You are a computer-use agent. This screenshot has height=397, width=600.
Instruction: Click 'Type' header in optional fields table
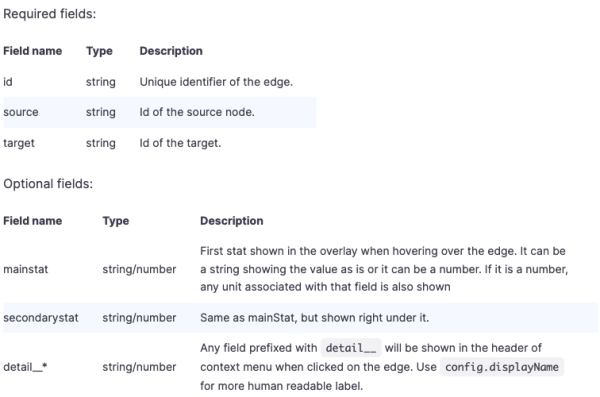(x=116, y=221)
